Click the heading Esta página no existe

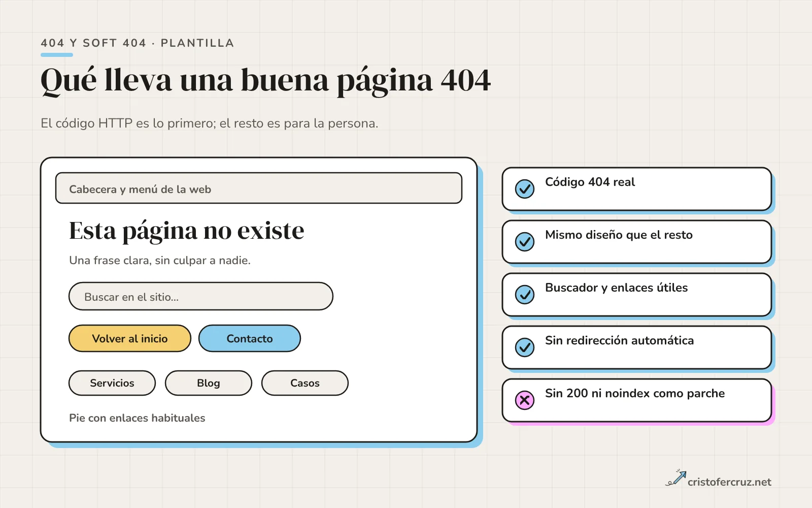click(x=187, y=231)
